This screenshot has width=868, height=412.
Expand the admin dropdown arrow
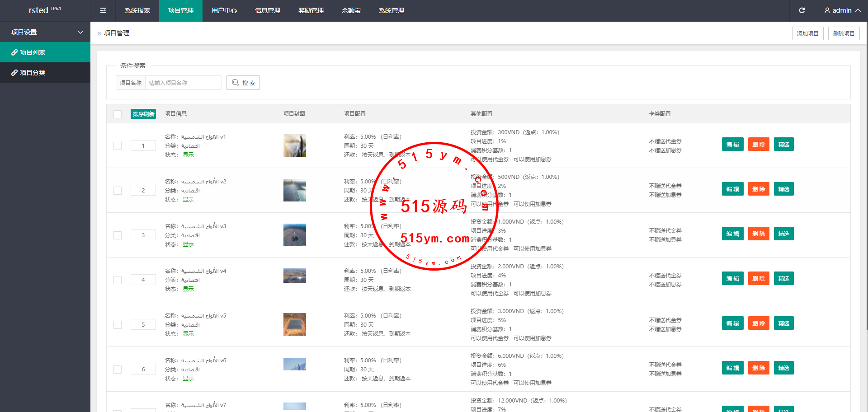[858, 10]
